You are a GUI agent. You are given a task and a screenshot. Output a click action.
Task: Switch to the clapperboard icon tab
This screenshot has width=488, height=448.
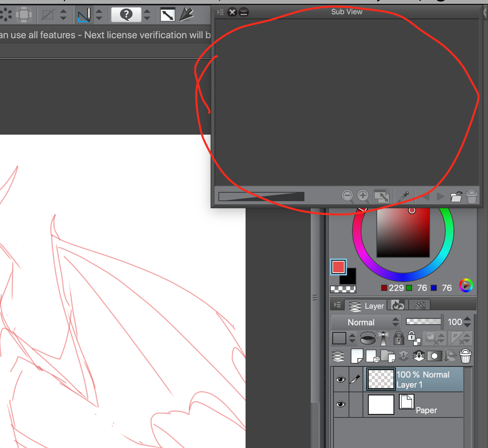coord(420,305)
